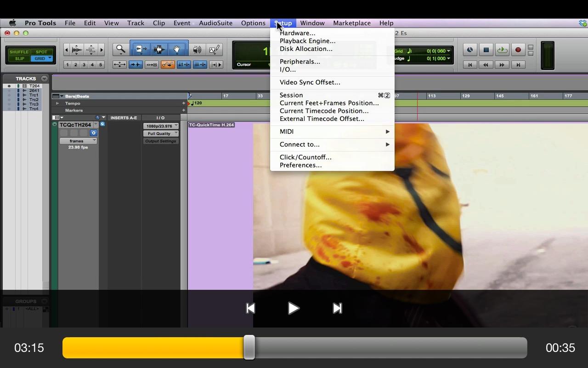Open the Apple menu

coord(12,23)
